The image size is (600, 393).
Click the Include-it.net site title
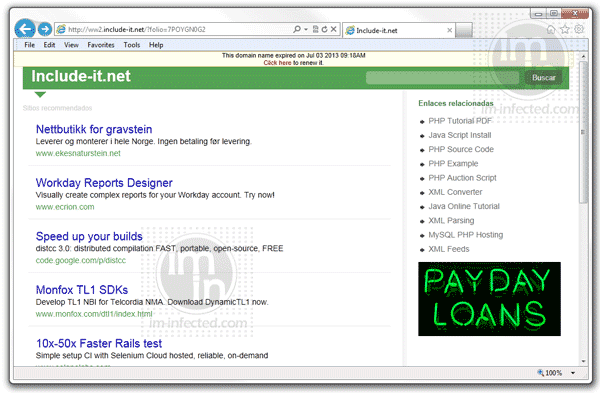click(x=81, y=77)
